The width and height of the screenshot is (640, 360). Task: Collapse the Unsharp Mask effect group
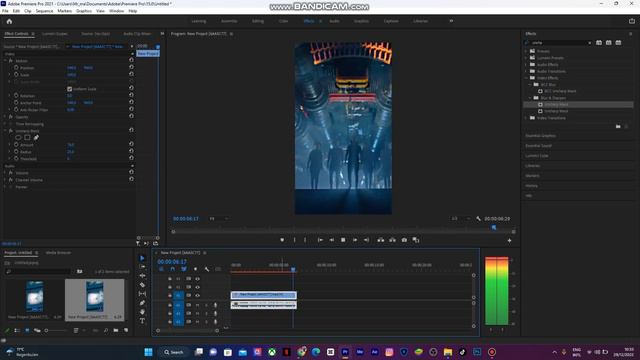[5, 131]
